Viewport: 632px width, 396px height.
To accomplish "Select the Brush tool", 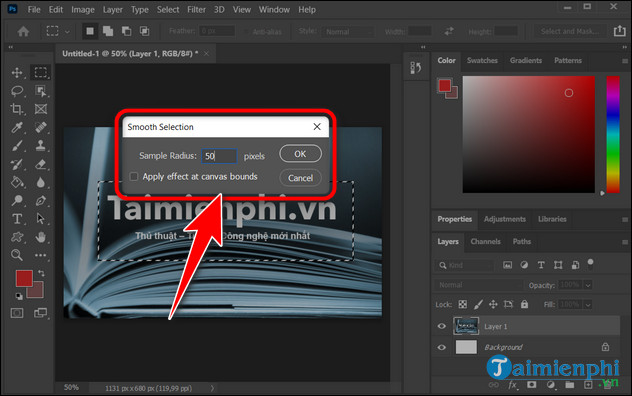I will [x=17, y=146].
